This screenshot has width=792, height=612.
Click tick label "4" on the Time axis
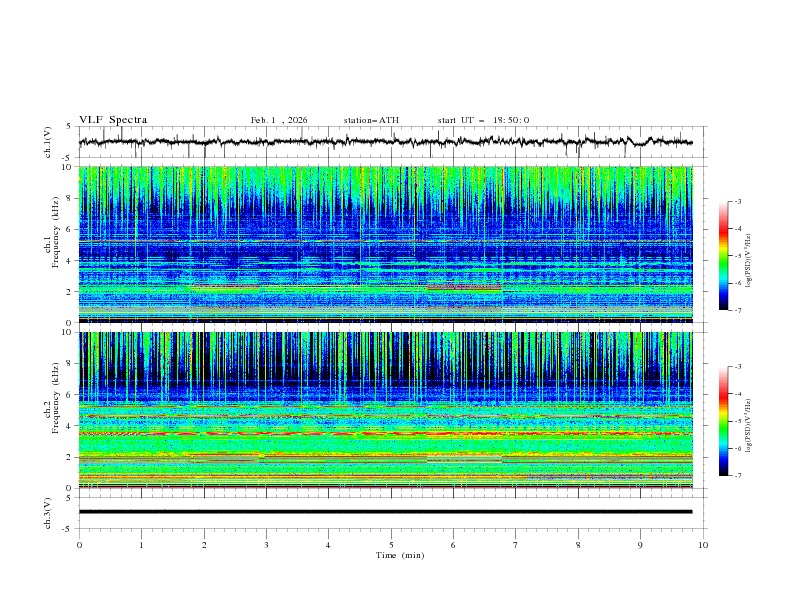[329, 545]
